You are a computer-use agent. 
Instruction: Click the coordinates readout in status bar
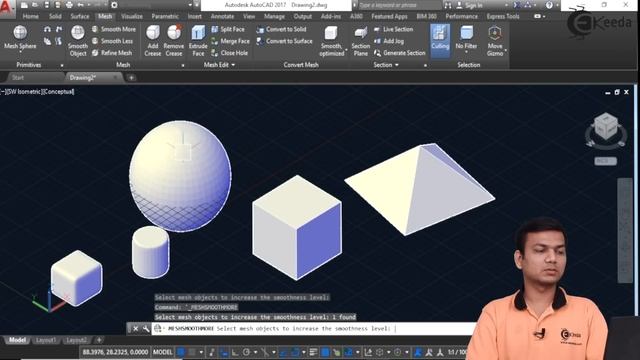click(x=115, y=352)
